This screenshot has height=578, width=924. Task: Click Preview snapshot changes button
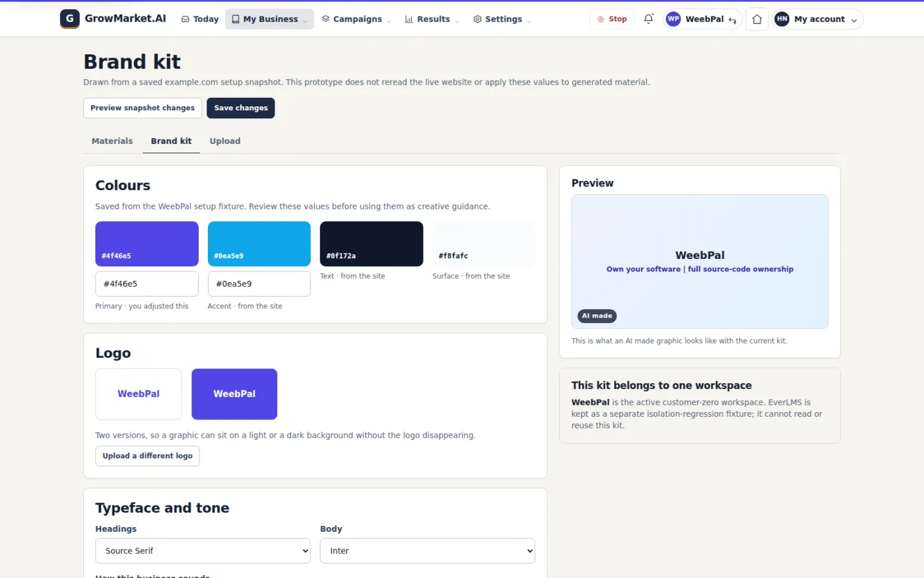tap(143, 108)
